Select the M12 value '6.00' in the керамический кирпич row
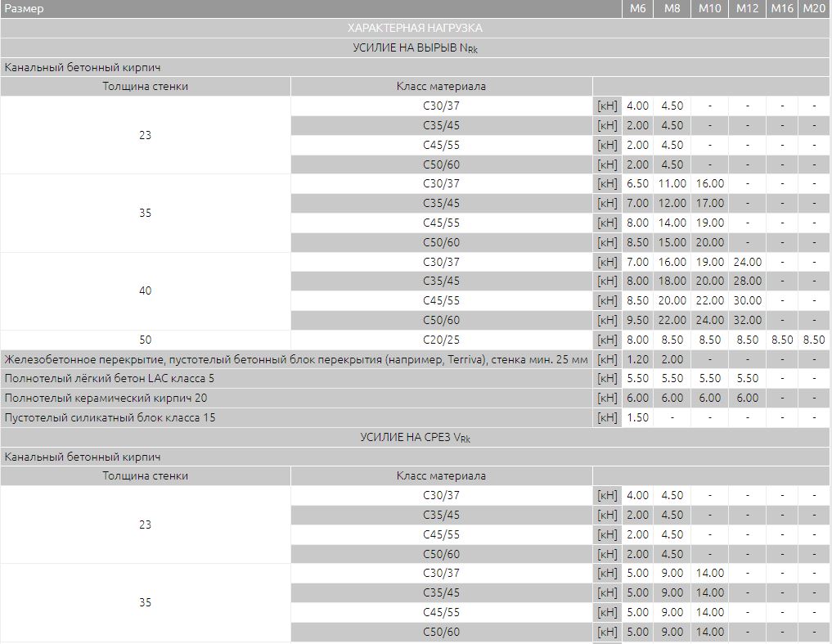 pyautogui.click(x=747, y=399)
